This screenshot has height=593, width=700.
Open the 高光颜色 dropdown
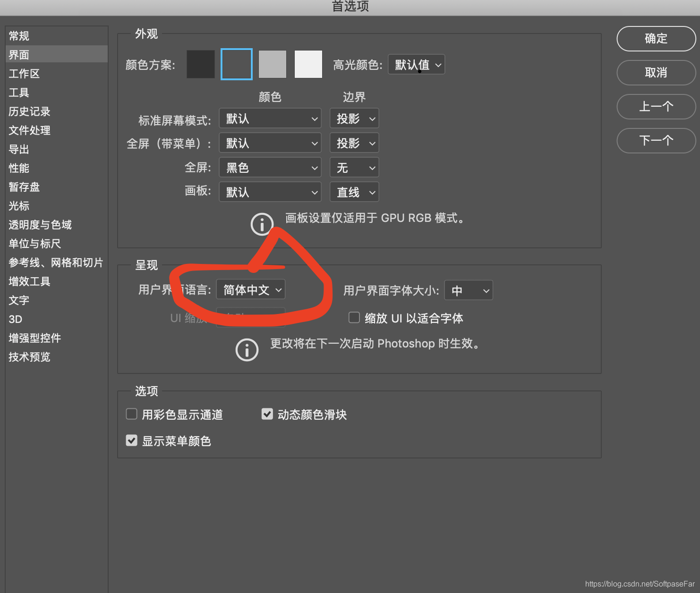click(x=416, y=65)
